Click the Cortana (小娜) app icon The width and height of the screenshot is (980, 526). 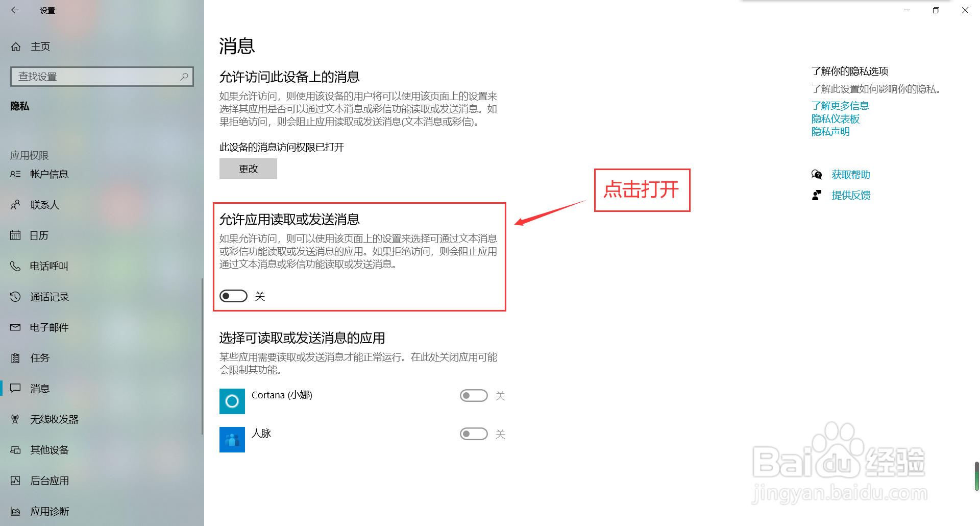232,401
